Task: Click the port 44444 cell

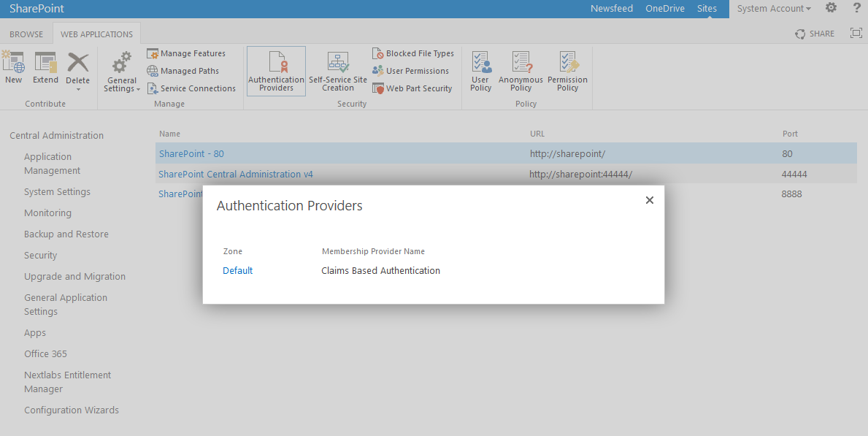Action: tap(794, 174)
